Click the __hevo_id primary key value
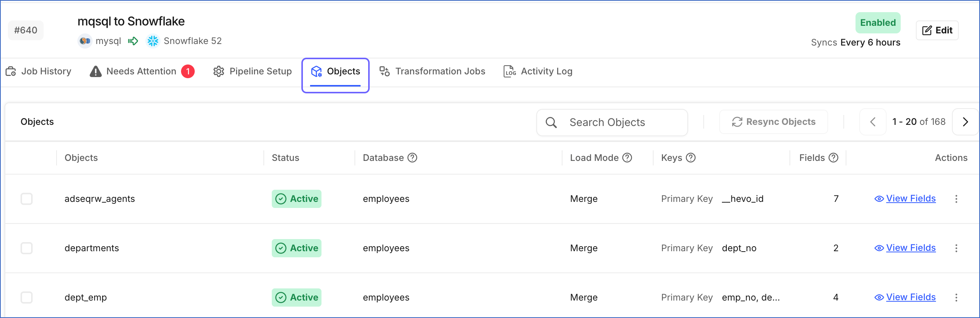The image size is (980, 318). pyautogui.click(x=743, y=199)
